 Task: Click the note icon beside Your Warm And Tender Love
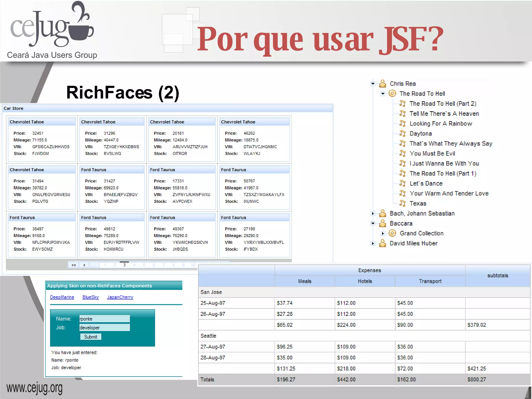coord(402,193)
